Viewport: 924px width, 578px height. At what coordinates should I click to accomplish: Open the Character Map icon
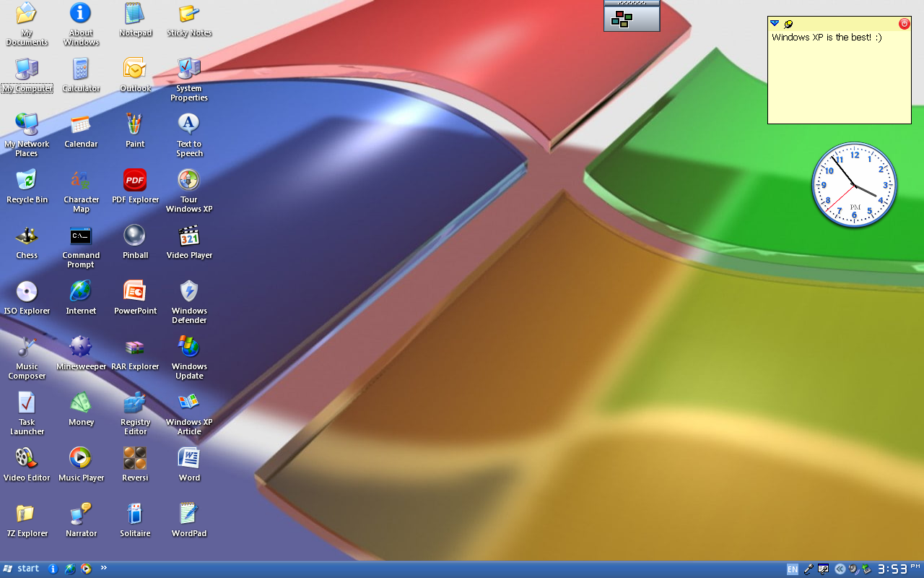(x=81, y=190)
